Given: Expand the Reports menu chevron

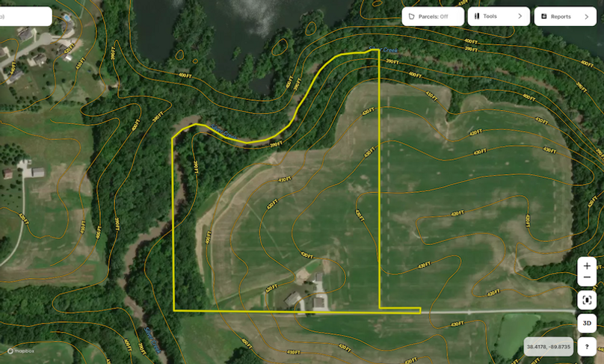Looking at the screenshot, I should coord(586,16).
